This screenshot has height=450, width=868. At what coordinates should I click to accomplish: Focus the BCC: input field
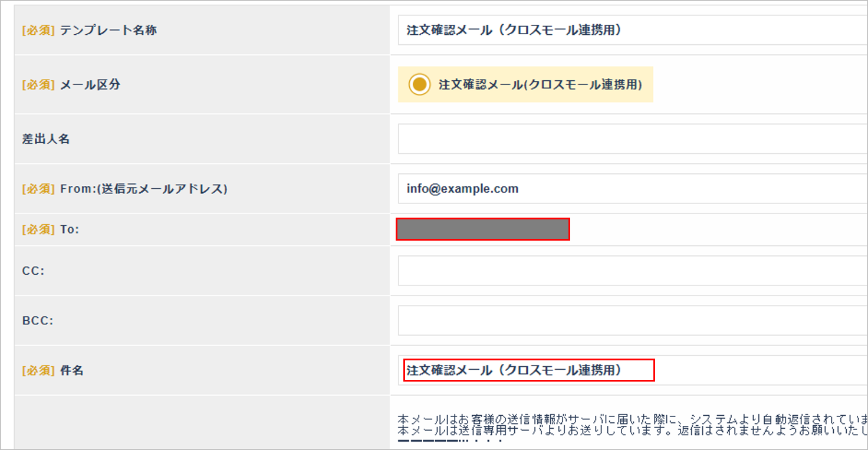click(x=631, y=320)
